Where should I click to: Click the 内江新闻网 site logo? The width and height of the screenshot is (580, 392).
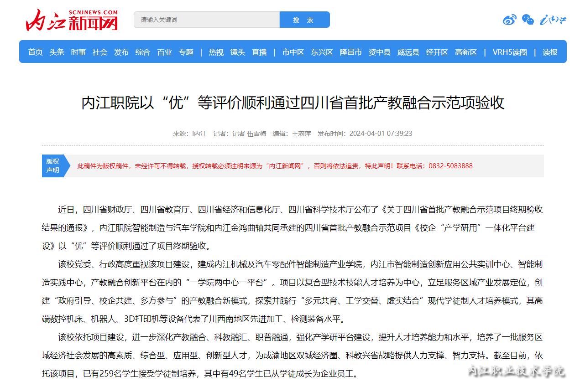[x=72, y=20]
